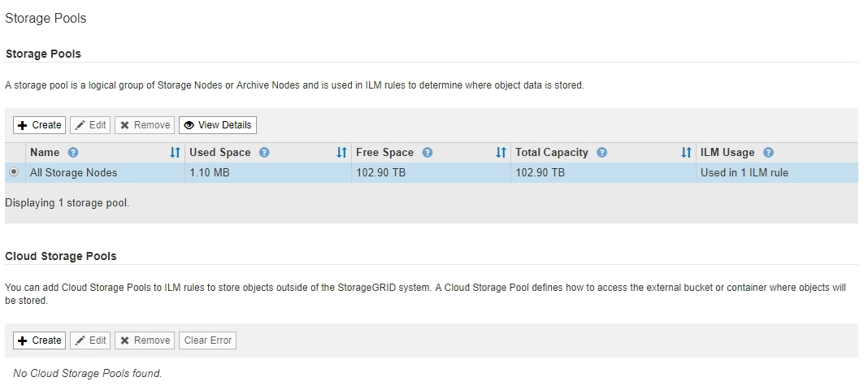Create a new Cloud Storage Pool
This screenshot has height=386, width=868.
coord(40,340)
